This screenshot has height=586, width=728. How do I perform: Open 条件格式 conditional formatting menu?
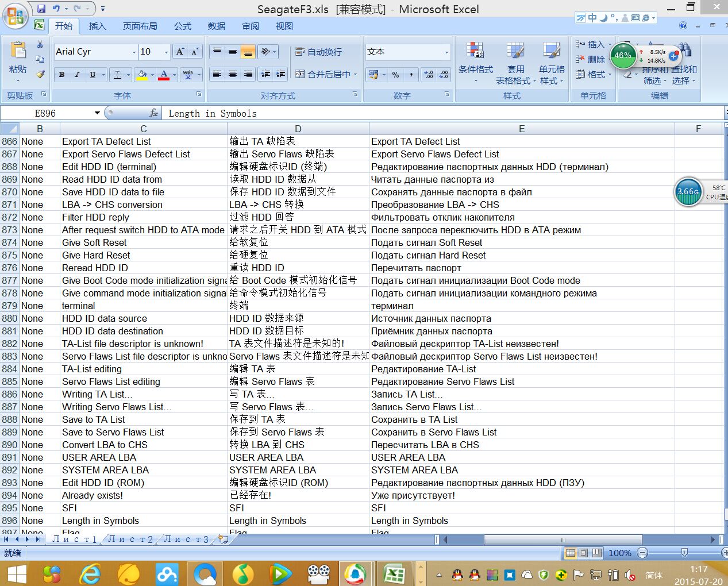pyautogui.click(x=476, y=62)
